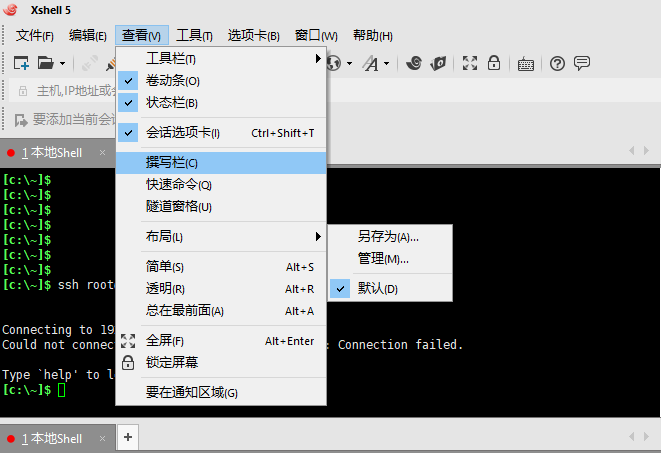Select 全屏(F) fullscreen menu entry
661x453 pixels.
tap(221, 341)
